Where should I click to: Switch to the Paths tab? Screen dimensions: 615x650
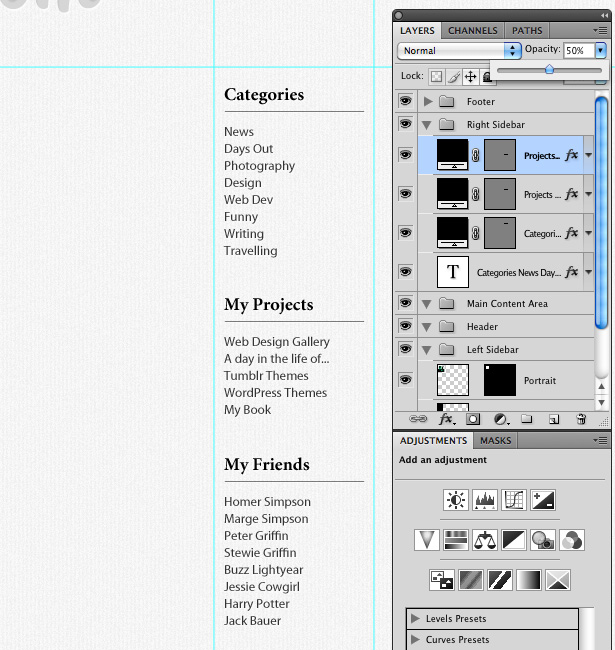527,31
